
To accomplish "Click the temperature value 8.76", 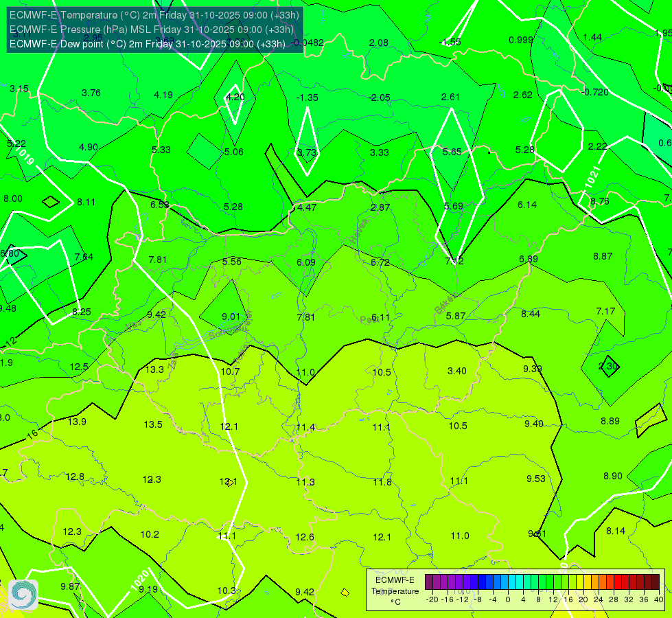I will click(x=599, y=202).
